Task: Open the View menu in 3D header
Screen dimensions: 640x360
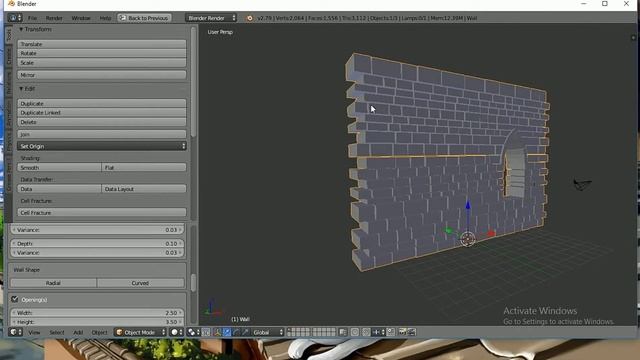Action: click(x=34, y=332)
